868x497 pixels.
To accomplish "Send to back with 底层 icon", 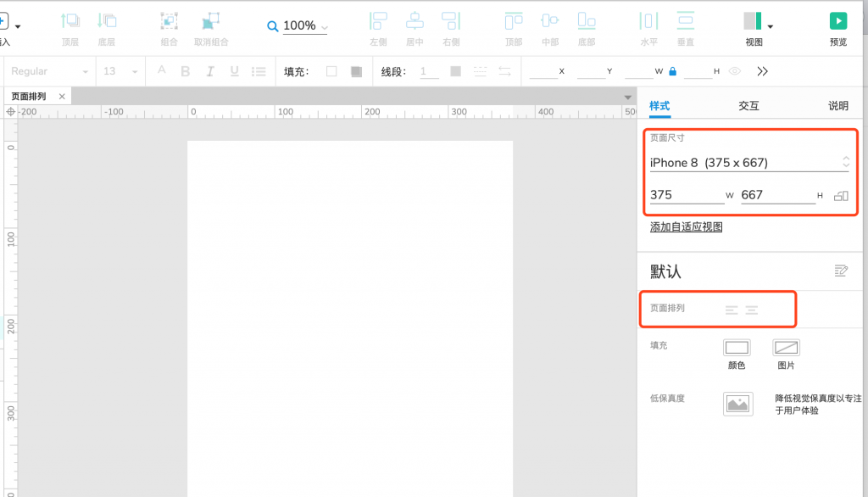I will (107, 22).
